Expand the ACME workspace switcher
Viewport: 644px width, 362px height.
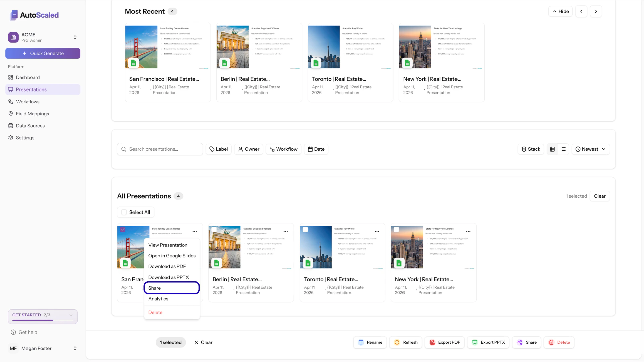pos(75,37)
